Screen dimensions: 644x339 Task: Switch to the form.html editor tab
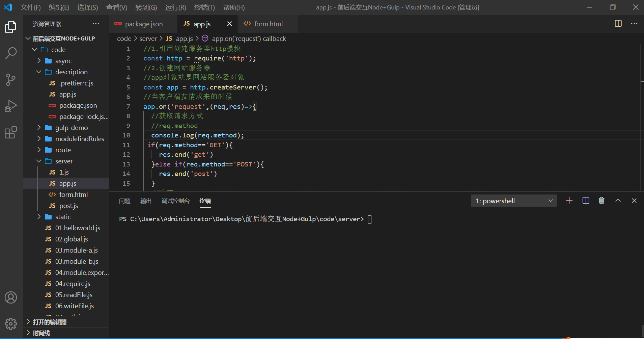(x=269, y=24)
